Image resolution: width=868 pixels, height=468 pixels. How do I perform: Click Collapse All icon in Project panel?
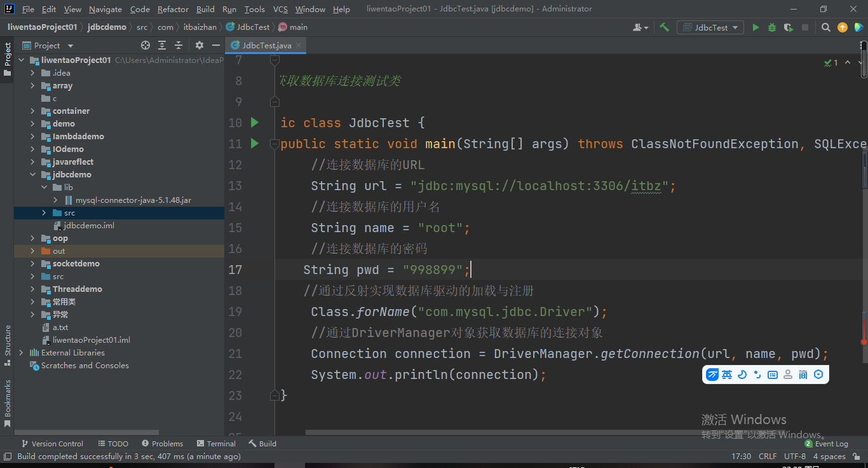[x=179, y=45]
